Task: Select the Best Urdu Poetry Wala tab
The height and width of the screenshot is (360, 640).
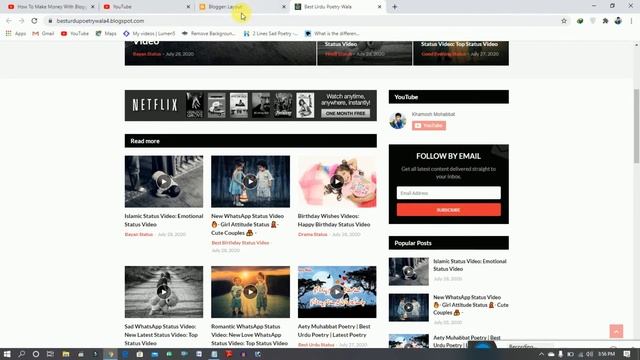Action: 334,7
